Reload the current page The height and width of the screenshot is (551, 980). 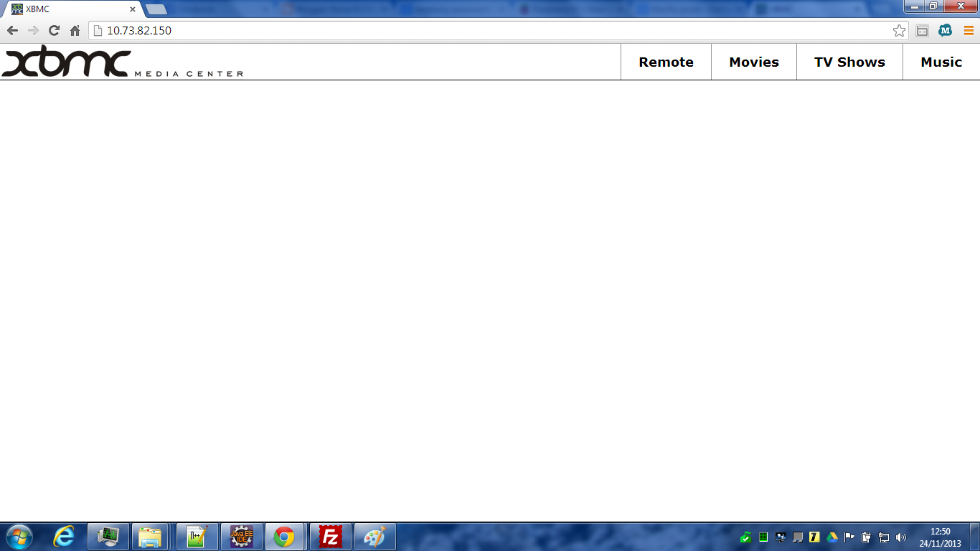point(54,30)
